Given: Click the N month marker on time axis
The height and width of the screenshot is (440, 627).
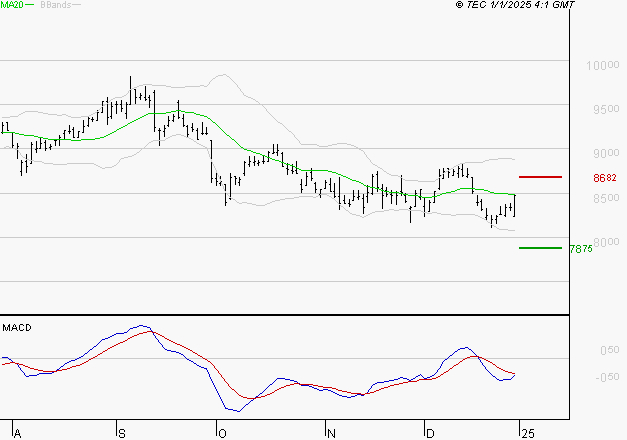Looking at the screenshot, I should pyautogui.click(x=331, y=434).
